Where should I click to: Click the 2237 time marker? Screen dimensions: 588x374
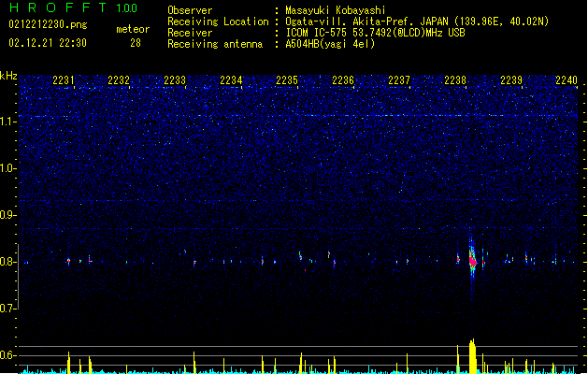pyautogui.click(x=399, y=80)
